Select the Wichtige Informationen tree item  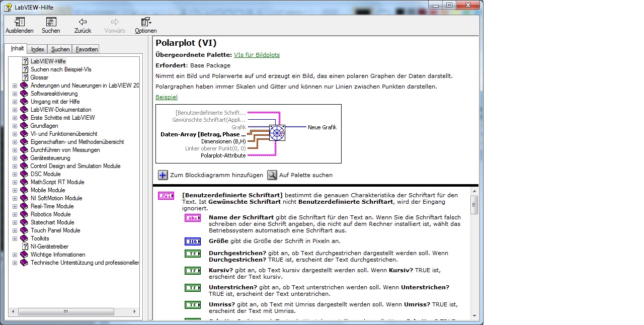tap(58, 255)
